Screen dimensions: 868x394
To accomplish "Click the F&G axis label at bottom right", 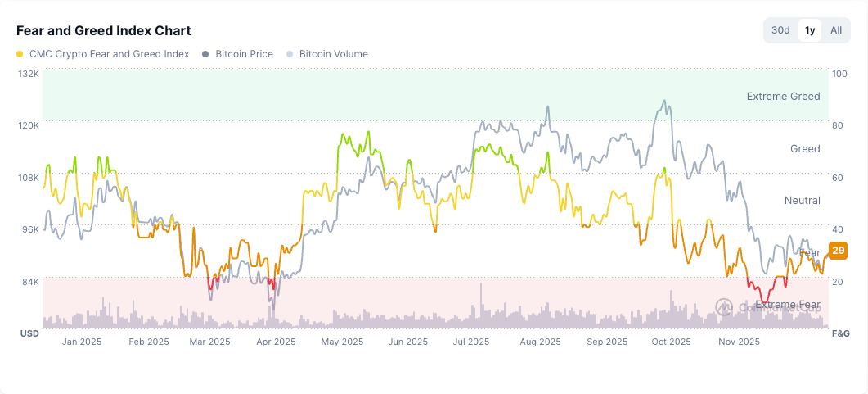I will click(841, 333).
